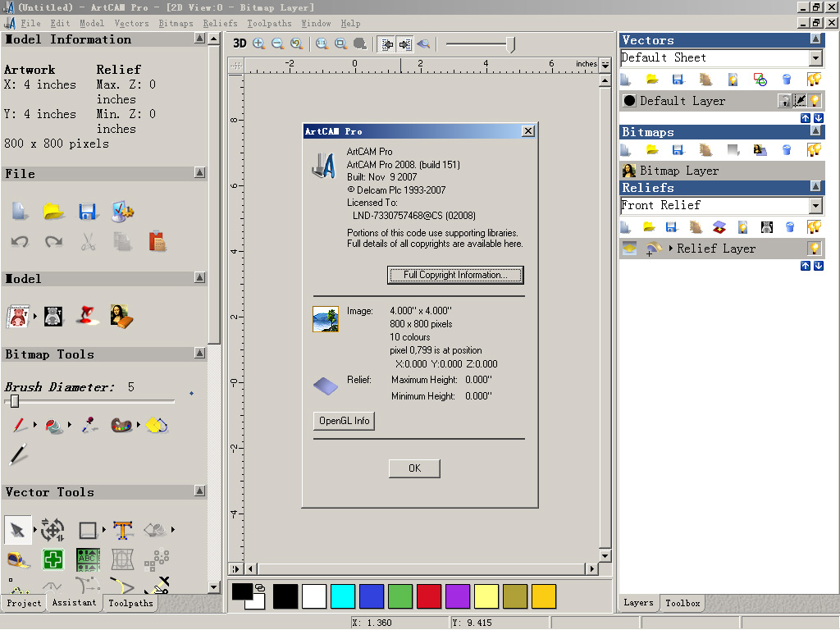Expand the Relief Layer arrow

670,249
